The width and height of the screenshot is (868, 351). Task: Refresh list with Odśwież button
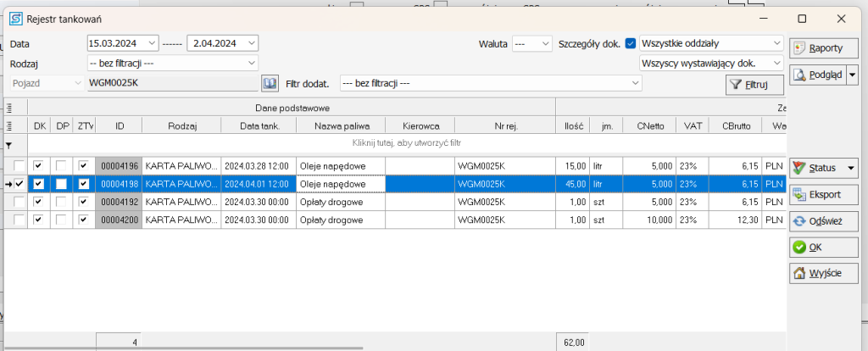point(823,220)
